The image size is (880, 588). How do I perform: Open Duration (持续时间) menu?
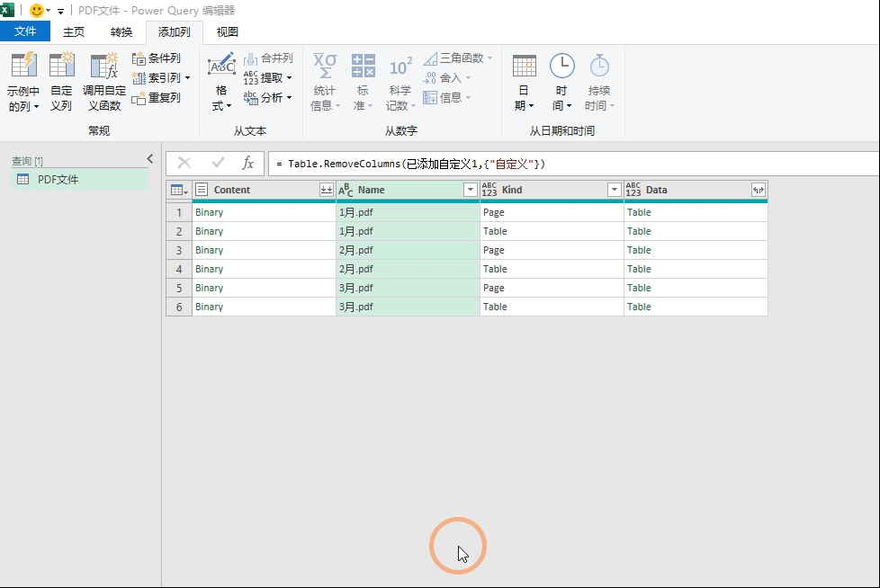[x=599, y=82]
